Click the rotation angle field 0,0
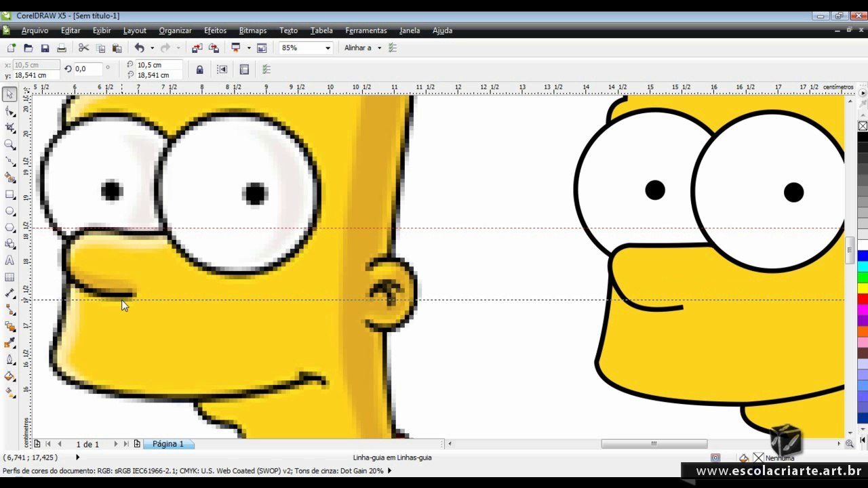The width and height of the screenshot is (868, 488). point(88,69)
